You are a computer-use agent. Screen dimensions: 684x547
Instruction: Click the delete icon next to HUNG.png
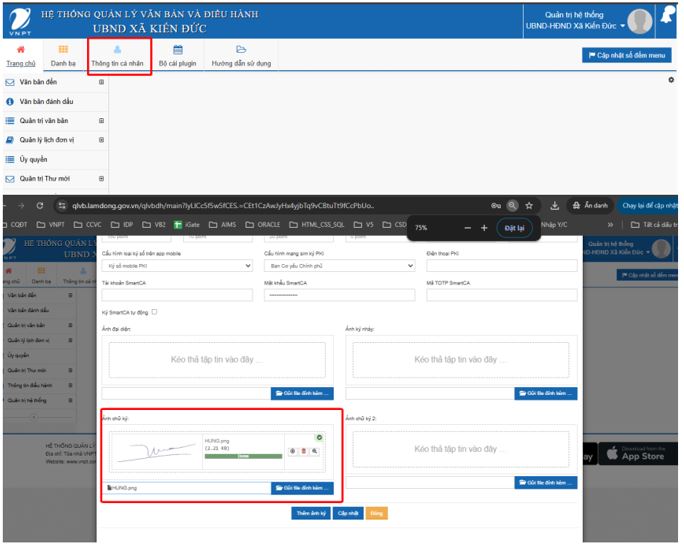pyautogui.click(x=303, y=451)
